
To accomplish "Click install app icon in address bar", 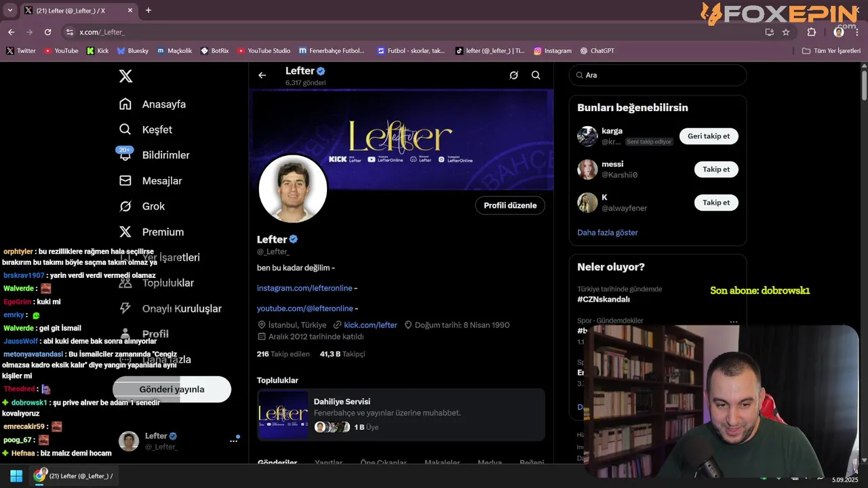I will pyautogui.click(x=770, y=32).
